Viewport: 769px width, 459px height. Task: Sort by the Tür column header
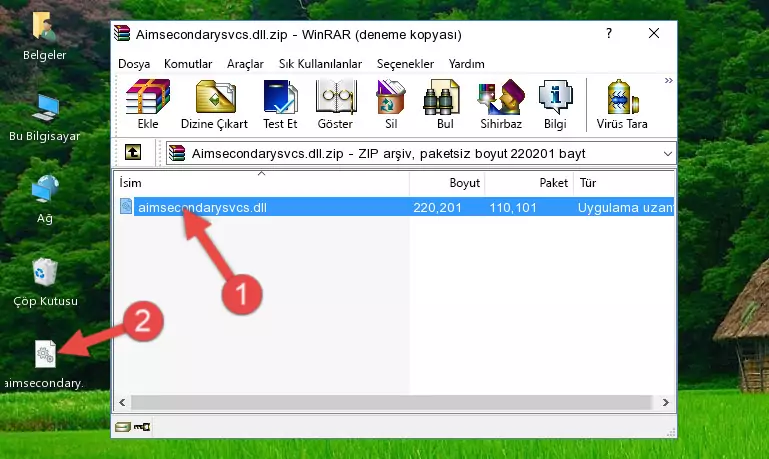coord(624,183)
